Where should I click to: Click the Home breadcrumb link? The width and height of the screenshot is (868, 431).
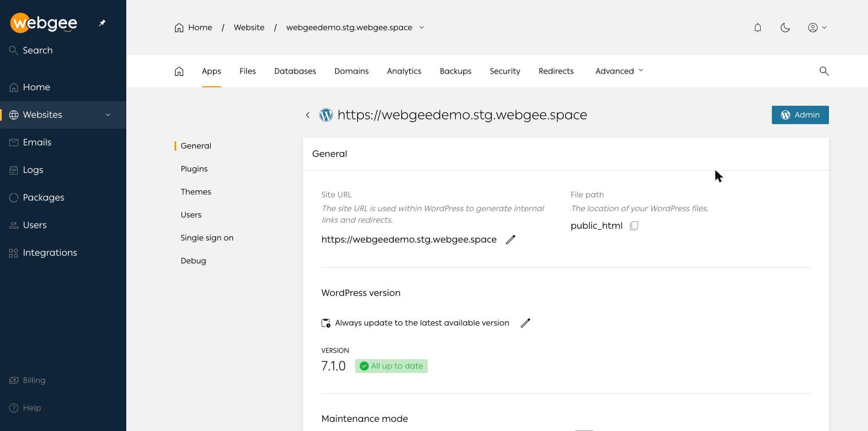click(x=193, y=28)
